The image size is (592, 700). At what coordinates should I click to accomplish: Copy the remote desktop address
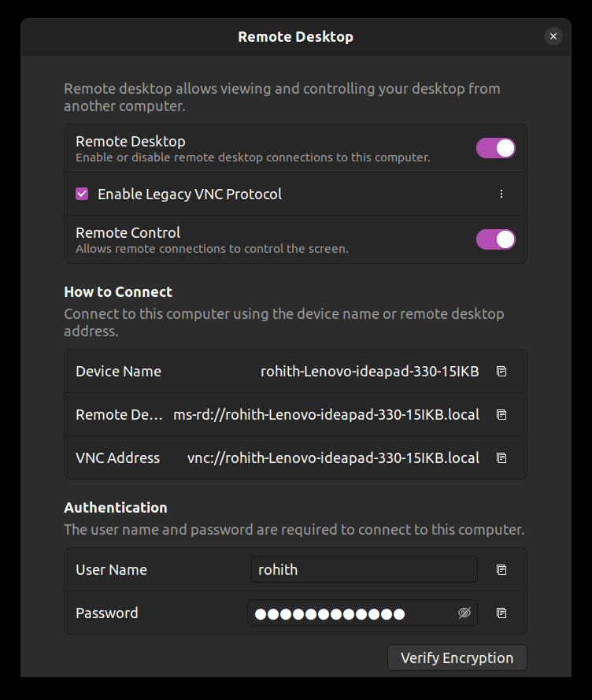pyautogui.click(x=501, y=414)
